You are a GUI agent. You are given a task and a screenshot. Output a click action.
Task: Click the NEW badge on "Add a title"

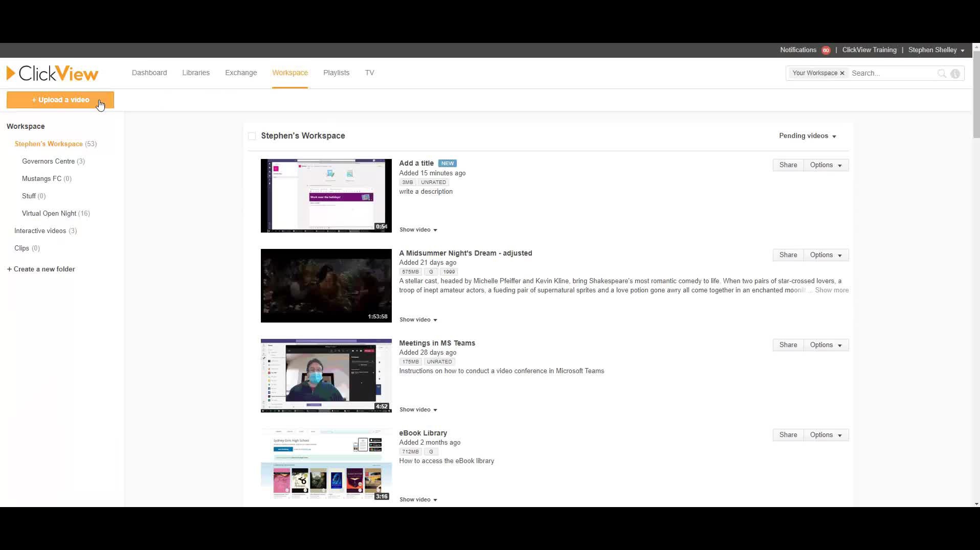pos(447,163)
